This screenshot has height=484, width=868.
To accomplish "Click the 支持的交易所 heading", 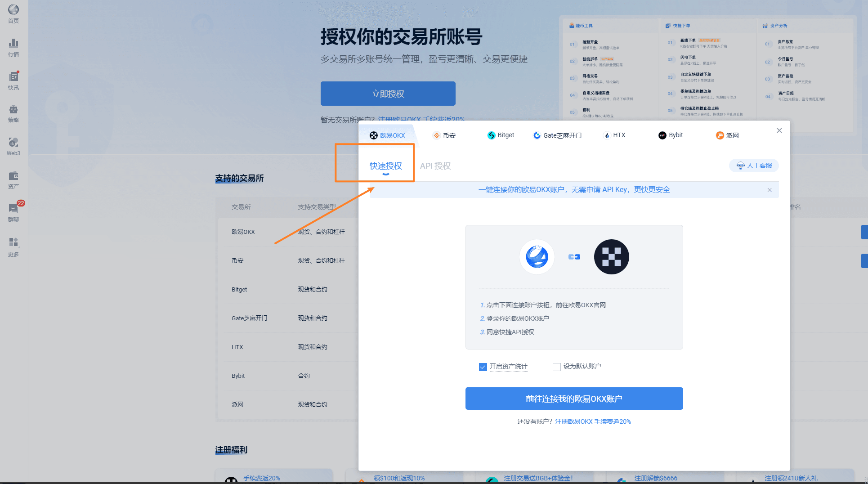I will (x=239, y=178).
